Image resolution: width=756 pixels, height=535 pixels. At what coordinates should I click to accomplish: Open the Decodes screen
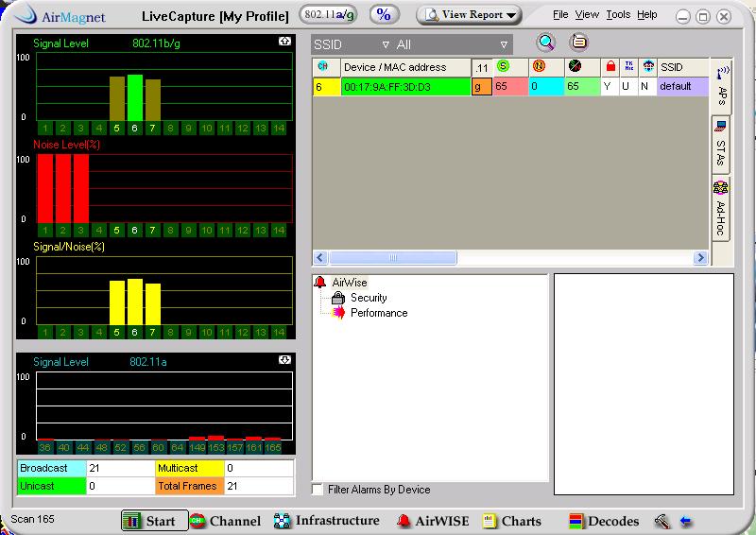(604, 521)
